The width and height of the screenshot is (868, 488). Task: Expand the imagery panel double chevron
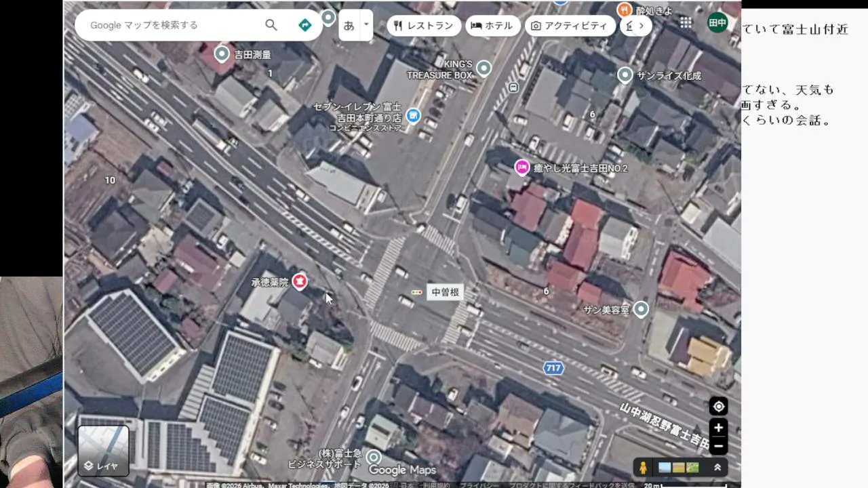[717, 468]
